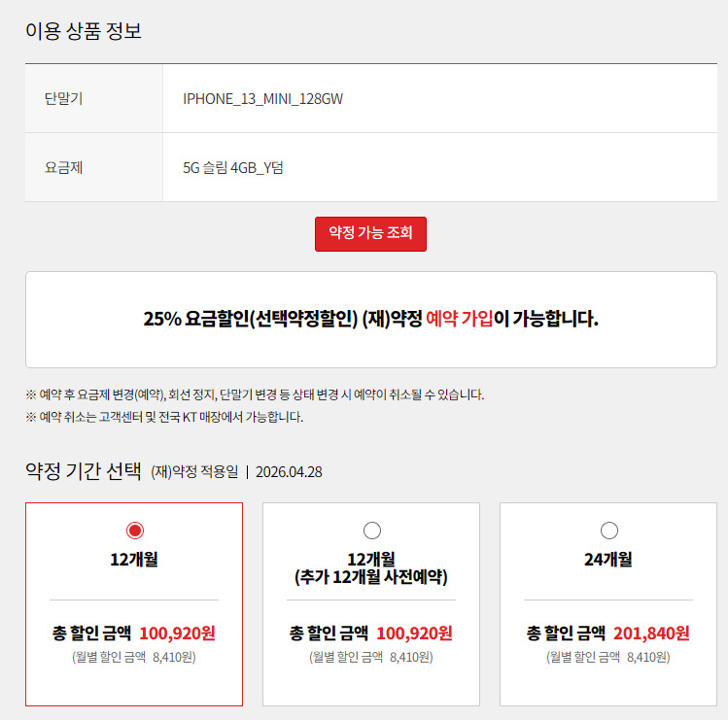Click the IPHONE_13_MINI_128GW device value
Screen dimensions: 728x720
pos(262,98)
